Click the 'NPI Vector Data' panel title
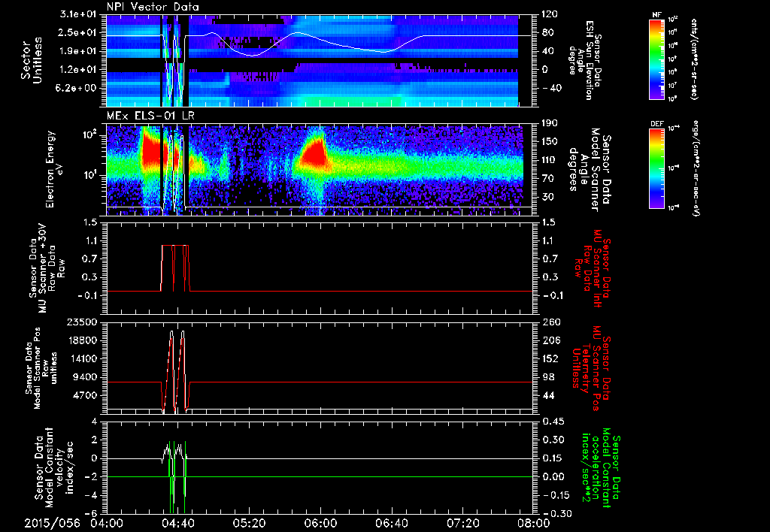770x532 pixels. point(153,7)
